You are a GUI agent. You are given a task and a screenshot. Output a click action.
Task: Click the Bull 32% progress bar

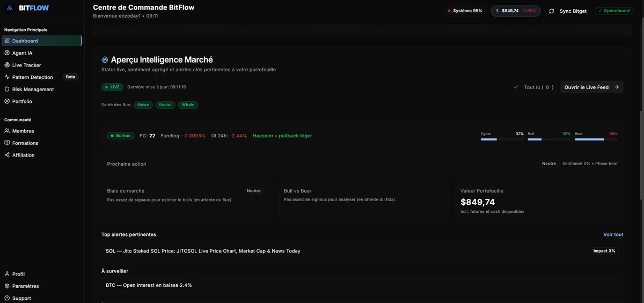click(549, 139)
